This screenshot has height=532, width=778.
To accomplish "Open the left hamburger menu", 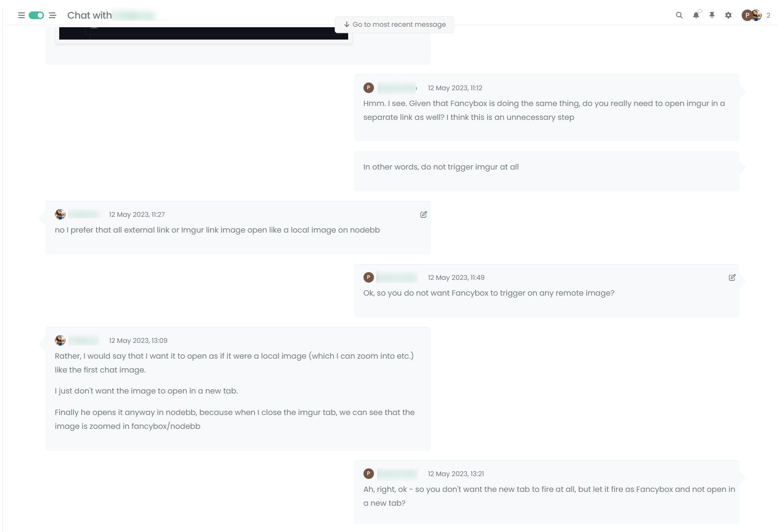I will [21, 15].
